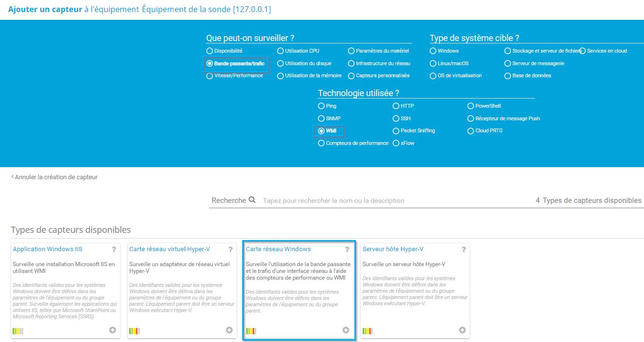Screen dimensions: 644x342
Task: Choose the Windows target system radio button
Action: [x=433, y=51]
